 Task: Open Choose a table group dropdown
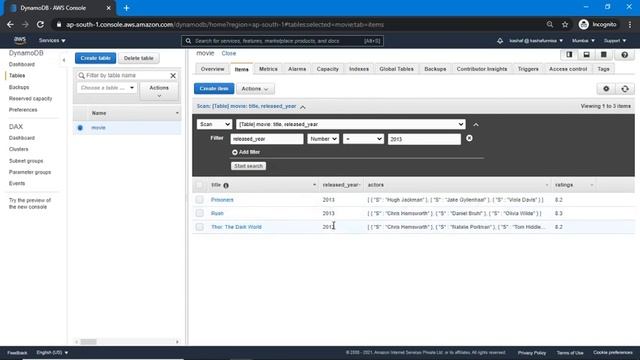tap(107, 88)
